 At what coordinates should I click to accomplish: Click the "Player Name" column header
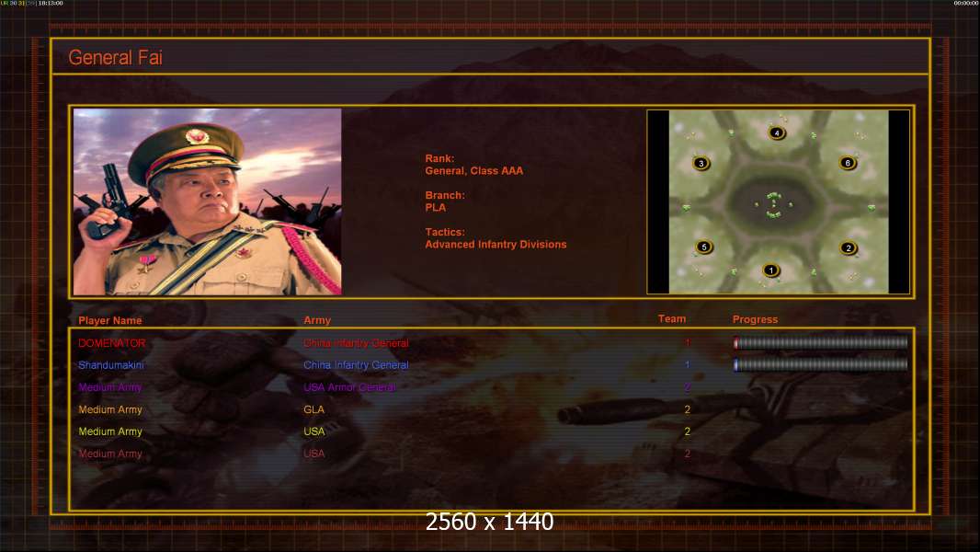pyautogui.click(x=110, y=320)
